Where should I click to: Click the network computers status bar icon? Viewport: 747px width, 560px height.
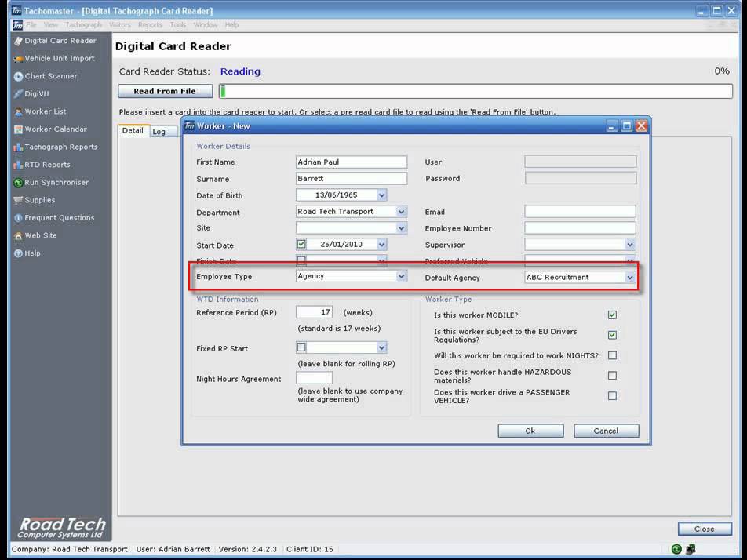pyautogui.click(x=691, y=549)
